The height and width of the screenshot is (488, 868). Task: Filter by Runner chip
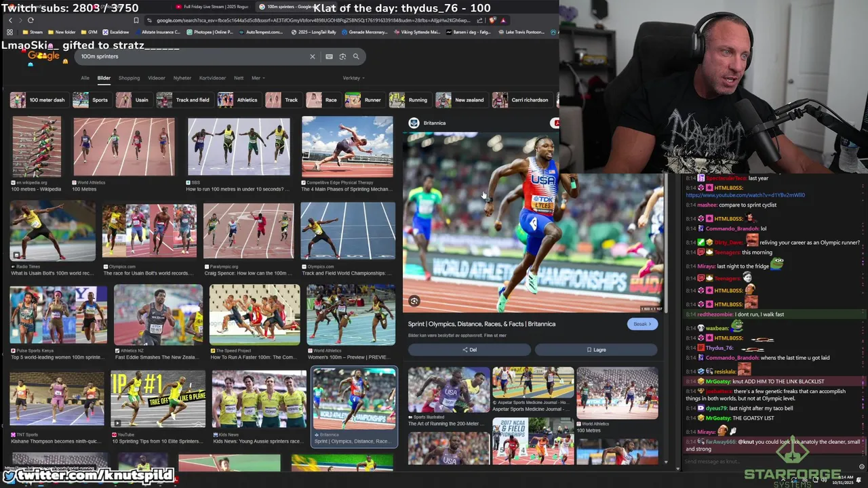click(x=364, y=100)
